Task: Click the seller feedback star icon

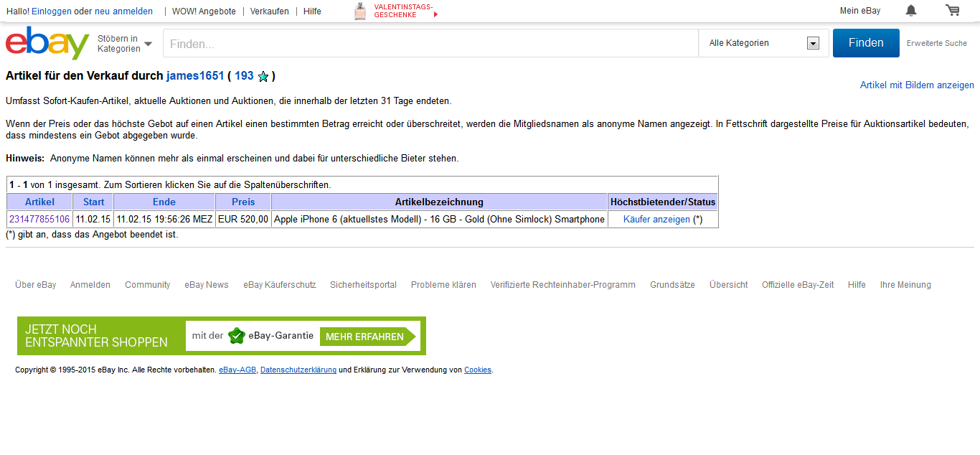Action: coord(263,77)
